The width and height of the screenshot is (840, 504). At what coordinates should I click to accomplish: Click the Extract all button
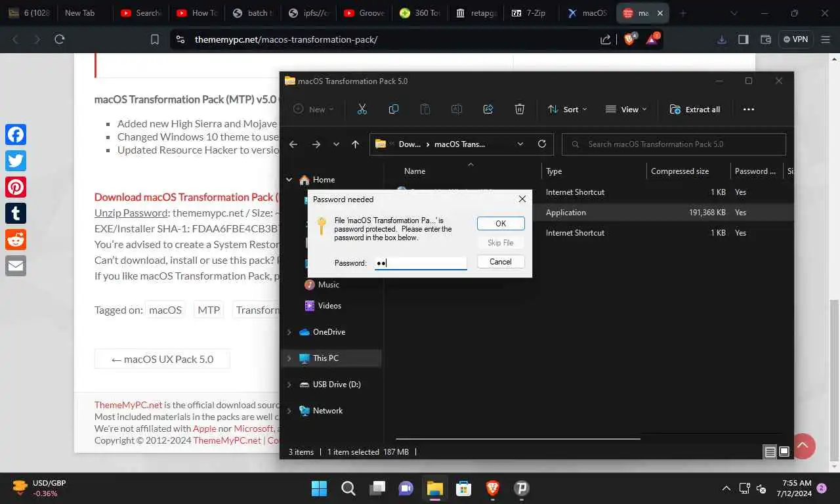[695, 110]
